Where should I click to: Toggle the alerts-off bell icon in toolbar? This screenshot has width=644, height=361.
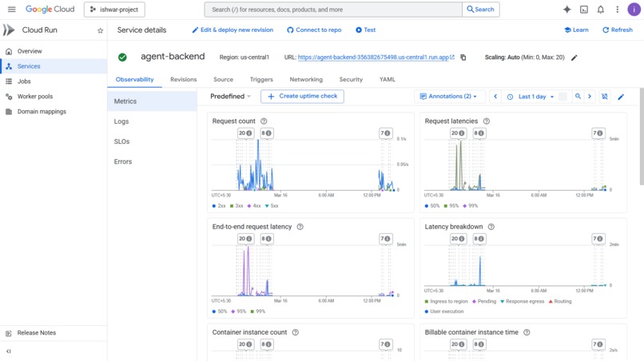[605, 97]
